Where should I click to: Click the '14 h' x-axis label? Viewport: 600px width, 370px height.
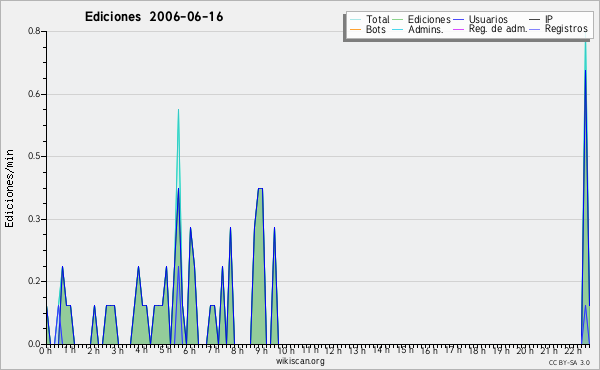(x=381, y=350)
